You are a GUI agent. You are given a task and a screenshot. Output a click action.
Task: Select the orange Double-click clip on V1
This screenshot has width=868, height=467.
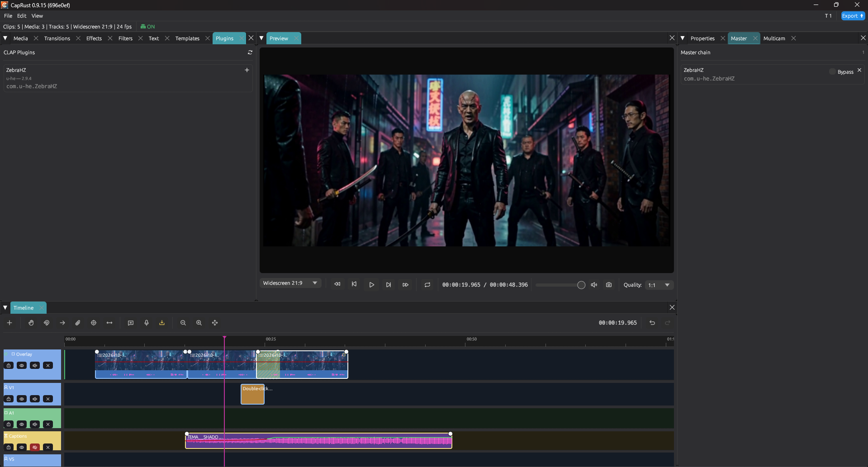click(x=252, y=394)
